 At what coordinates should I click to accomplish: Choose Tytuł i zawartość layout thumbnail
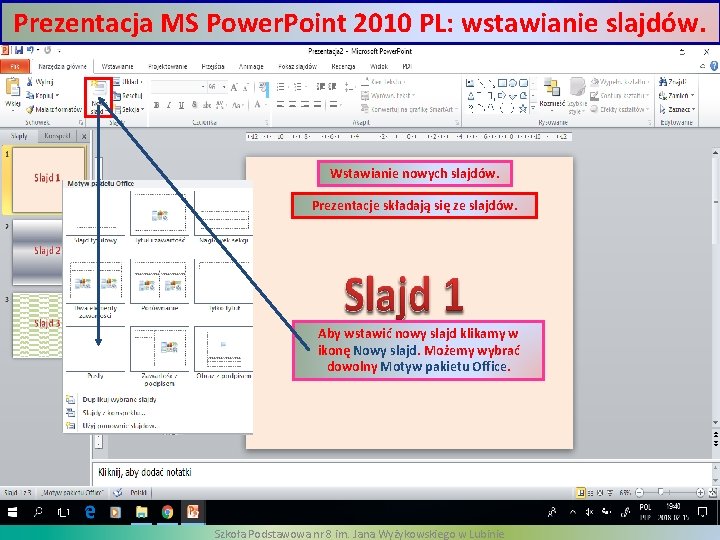click(x=159, y=218)
